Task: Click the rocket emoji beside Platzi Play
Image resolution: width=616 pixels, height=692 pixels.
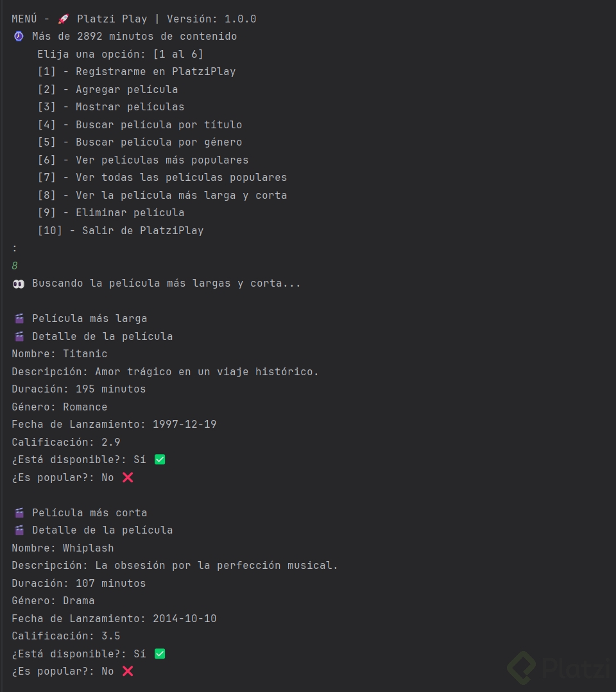Action: [64, 19]
